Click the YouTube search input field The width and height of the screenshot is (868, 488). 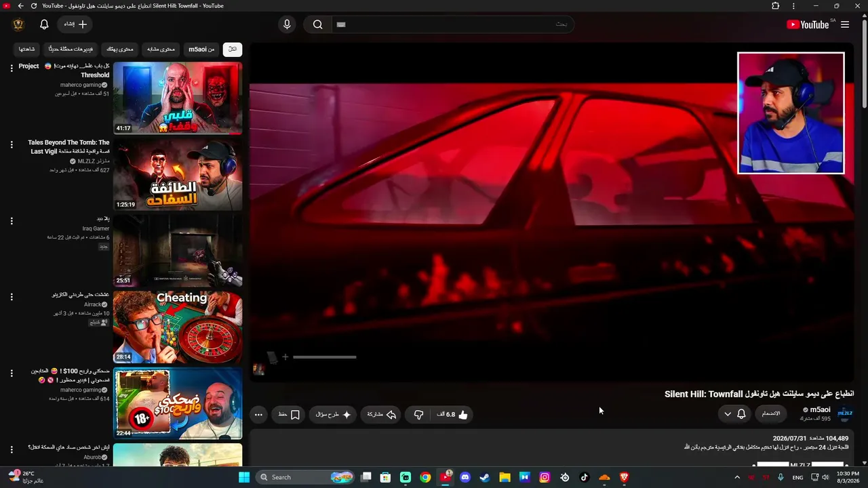tap(453, 24)
